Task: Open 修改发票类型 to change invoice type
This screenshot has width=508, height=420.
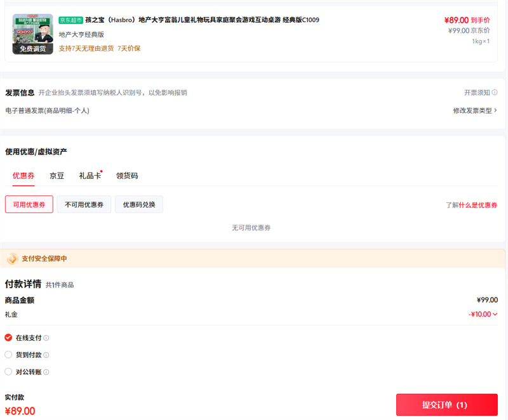Action: point(474,110)
